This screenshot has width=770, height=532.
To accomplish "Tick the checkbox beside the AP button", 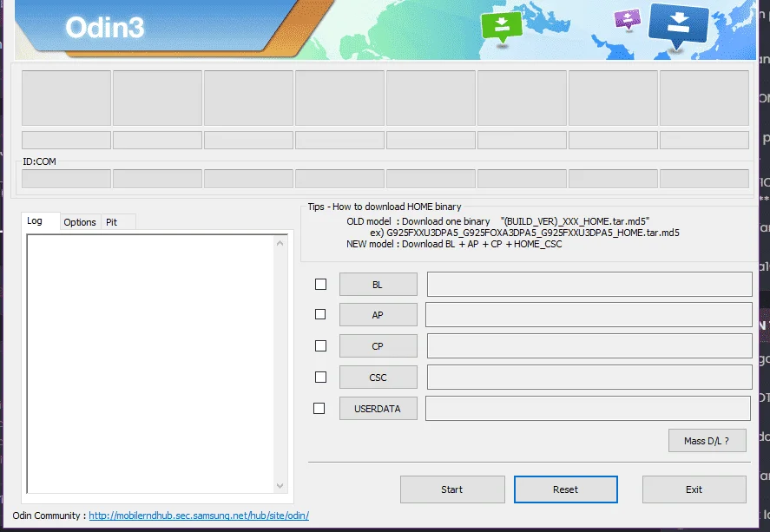I will click(320, 314).
